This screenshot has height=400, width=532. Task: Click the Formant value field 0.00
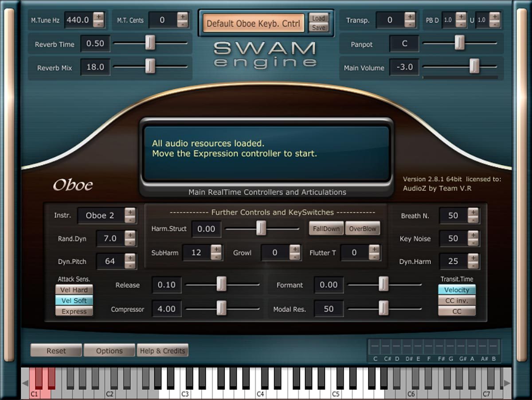click(x=329, y=285)
